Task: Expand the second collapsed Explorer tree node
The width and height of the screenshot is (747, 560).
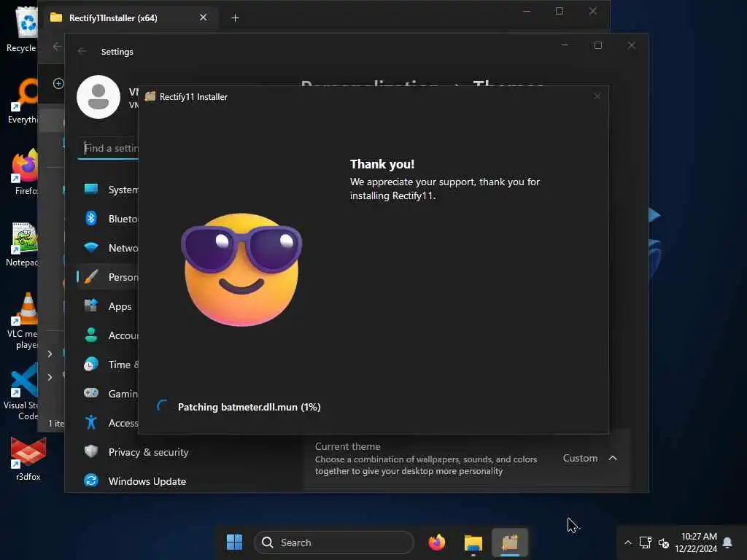Action: coord(50,377)
